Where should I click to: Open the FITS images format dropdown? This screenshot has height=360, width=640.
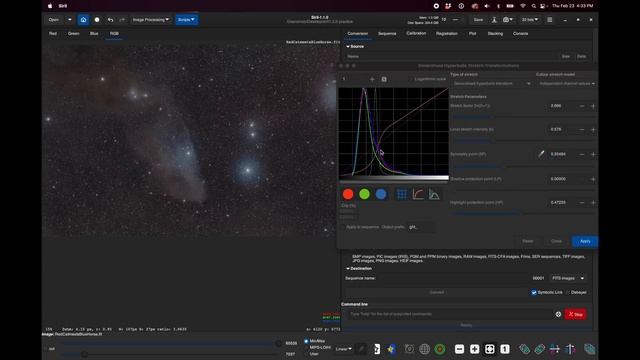coord(568,278)
